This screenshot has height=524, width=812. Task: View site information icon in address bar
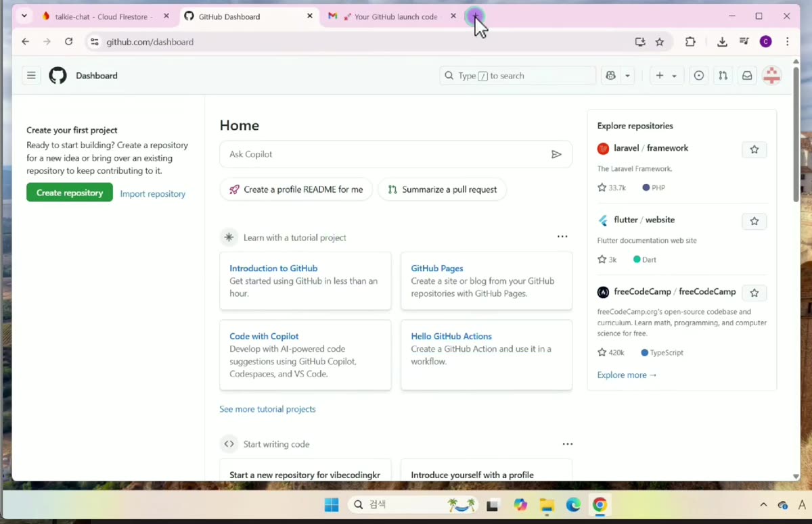[x=95, y=42]
